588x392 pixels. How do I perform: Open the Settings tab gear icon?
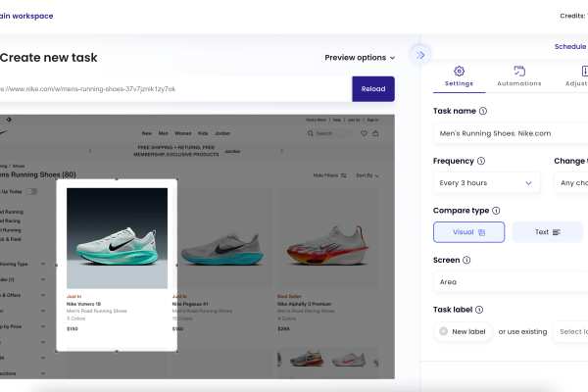point(459,71)
